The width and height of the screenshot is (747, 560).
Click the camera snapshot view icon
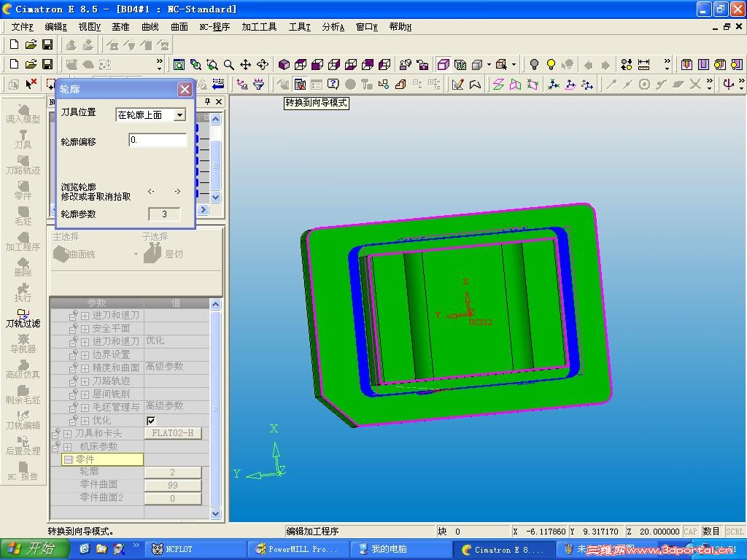pos(422,64)
